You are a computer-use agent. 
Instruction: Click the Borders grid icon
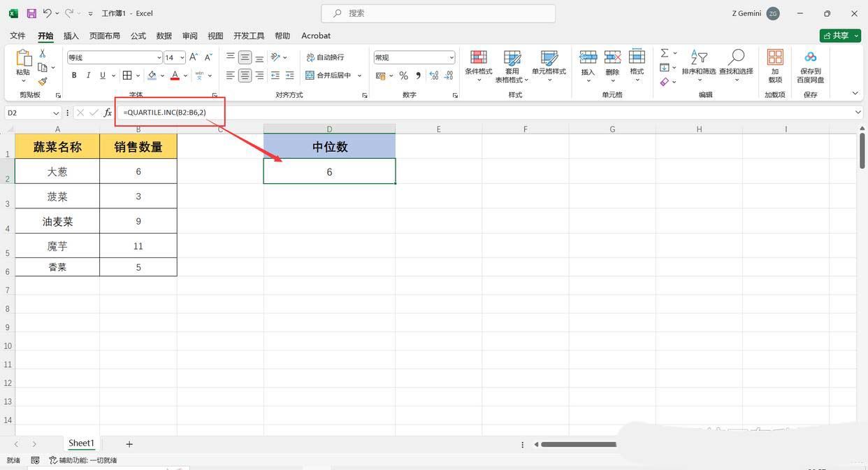(127, 76)
